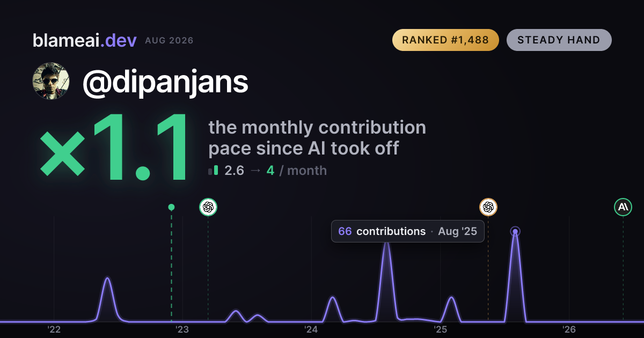
Task: Select the '24 year axis label
Action: (x=311, y=329)
